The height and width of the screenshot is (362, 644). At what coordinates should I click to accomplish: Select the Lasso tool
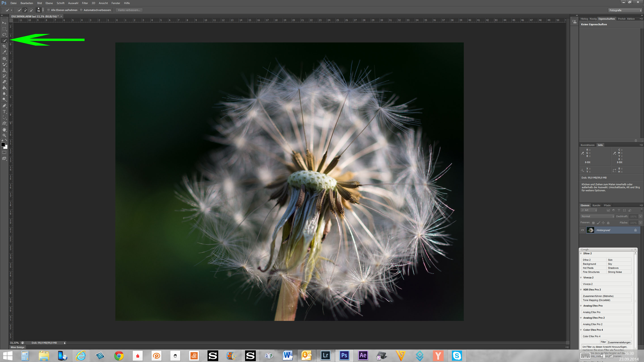pyautogui.click(x=4, y=34)
